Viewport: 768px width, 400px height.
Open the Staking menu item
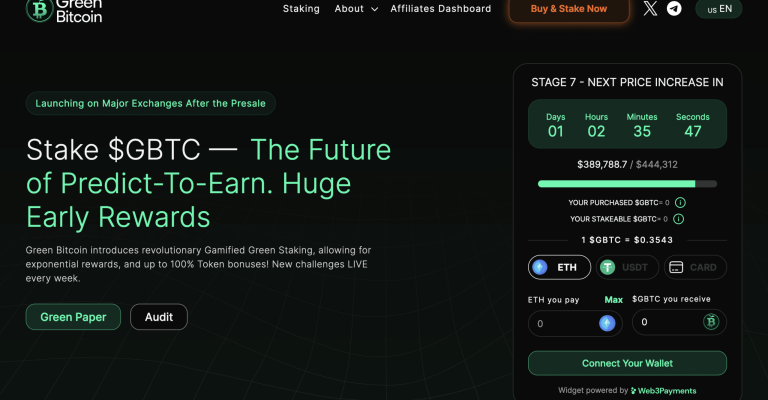[301, 9]
